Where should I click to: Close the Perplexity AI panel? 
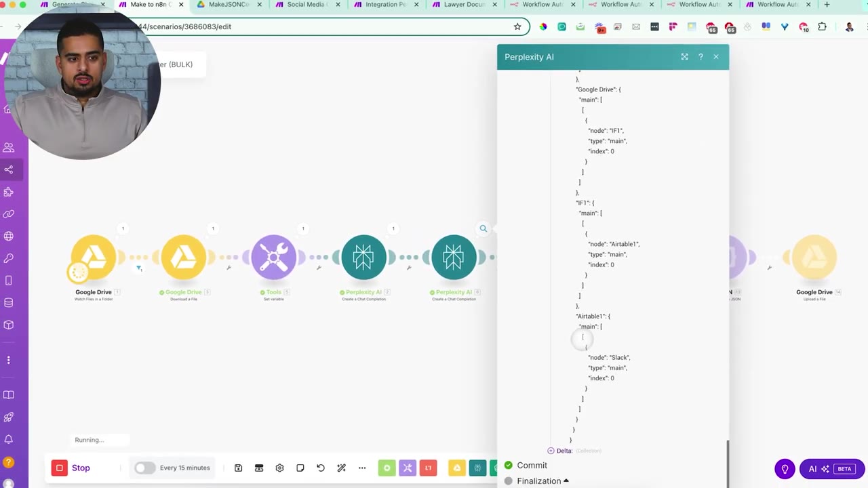point(716,57)
